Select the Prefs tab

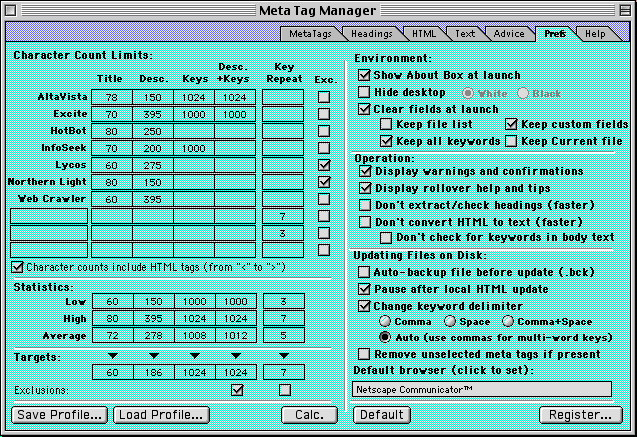pyautogui.click(x=555, y=34)
